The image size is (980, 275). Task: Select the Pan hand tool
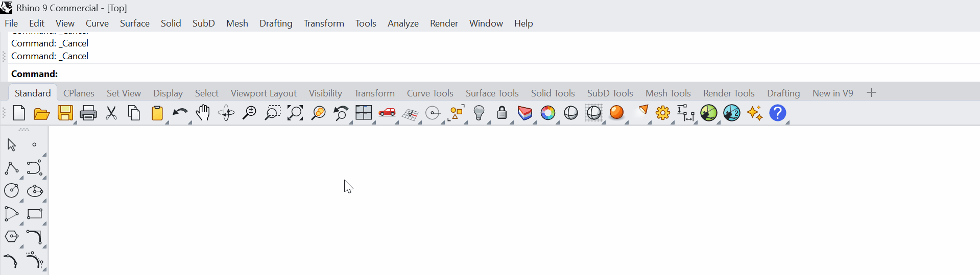point(203,113)
